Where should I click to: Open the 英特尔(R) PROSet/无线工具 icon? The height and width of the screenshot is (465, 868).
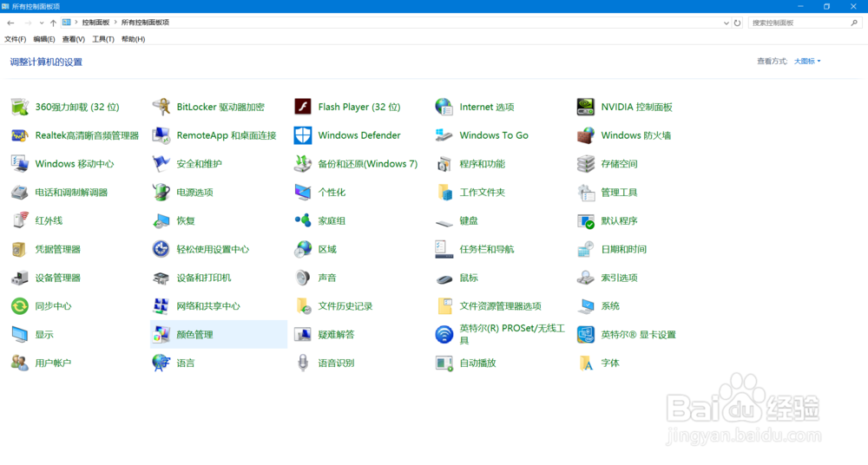444,334
